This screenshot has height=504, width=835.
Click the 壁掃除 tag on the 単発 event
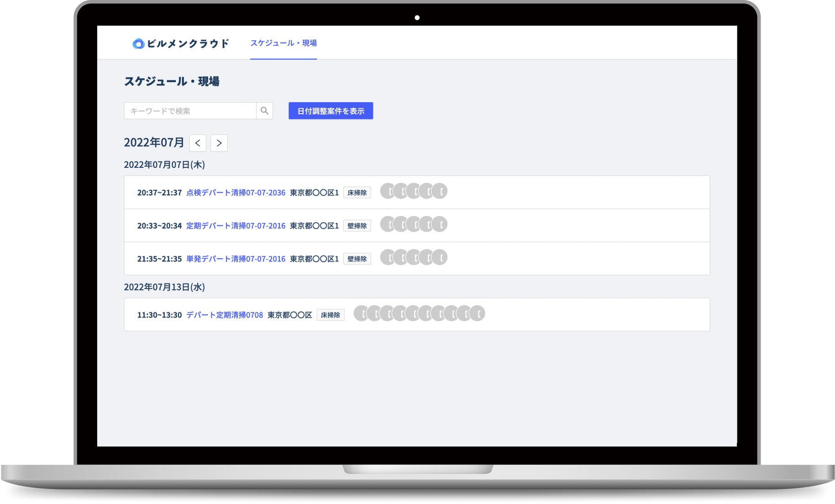point(357,259)
